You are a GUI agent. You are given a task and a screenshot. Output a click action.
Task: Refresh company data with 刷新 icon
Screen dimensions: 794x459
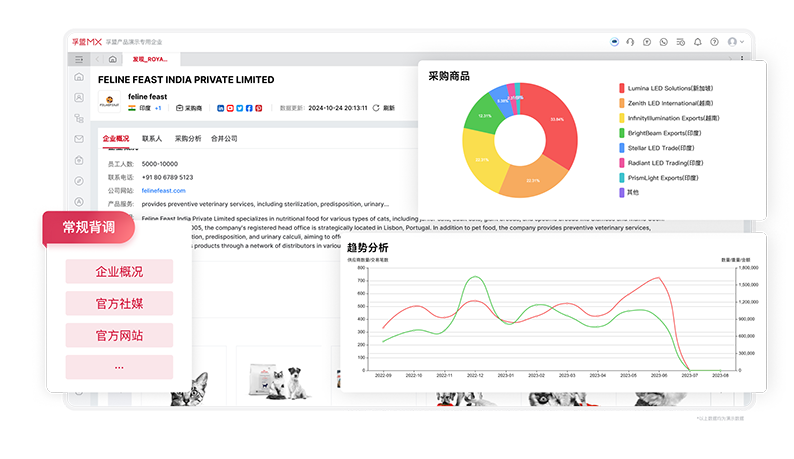click(376, 108)
